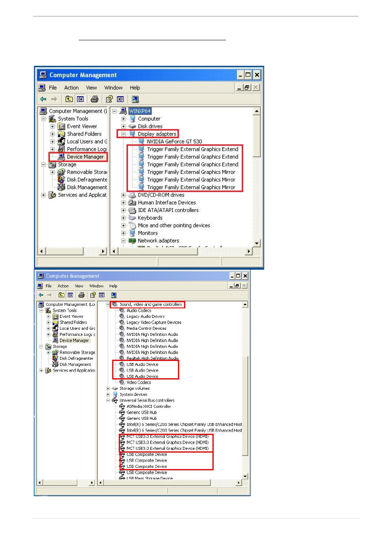
Task: Click the Print icon in the top window toolbar
Action: [x=95, y=99]
